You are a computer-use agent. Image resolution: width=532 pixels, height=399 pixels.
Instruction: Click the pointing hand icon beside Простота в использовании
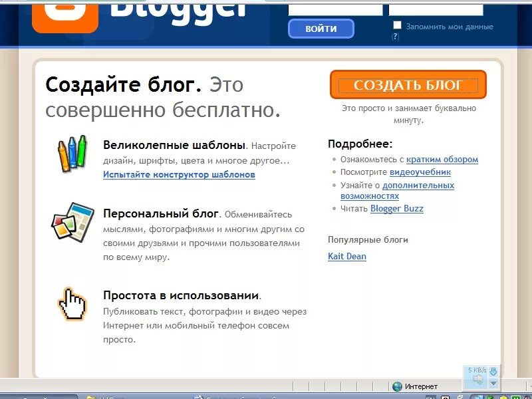pyautogui.click(x=72, y=304)
